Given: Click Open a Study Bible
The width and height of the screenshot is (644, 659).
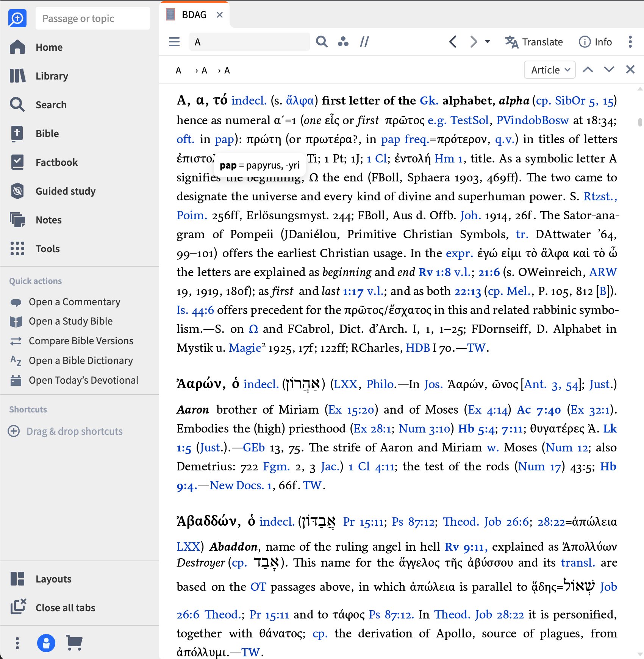Looking at the screenshot, I should pos(61,321).
